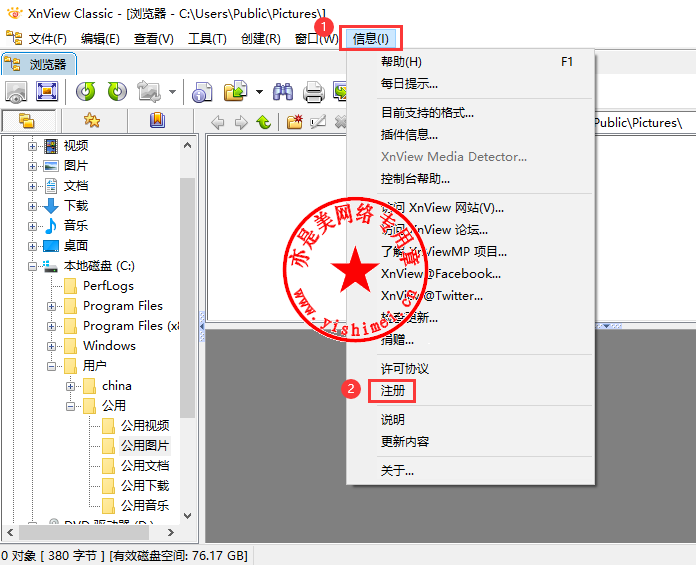Click the view image toolbar icon
This screenshot has height=565, width=696.
pos(16,92)
